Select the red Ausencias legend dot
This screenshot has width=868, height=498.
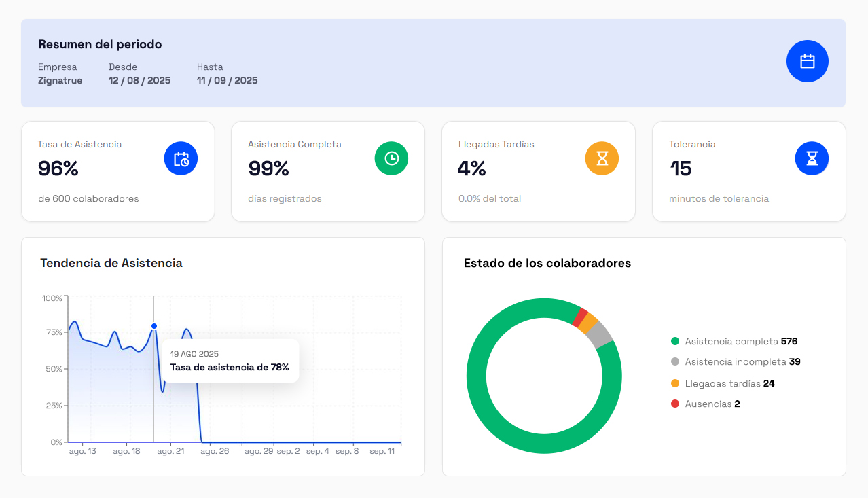(x=675, y=404)
